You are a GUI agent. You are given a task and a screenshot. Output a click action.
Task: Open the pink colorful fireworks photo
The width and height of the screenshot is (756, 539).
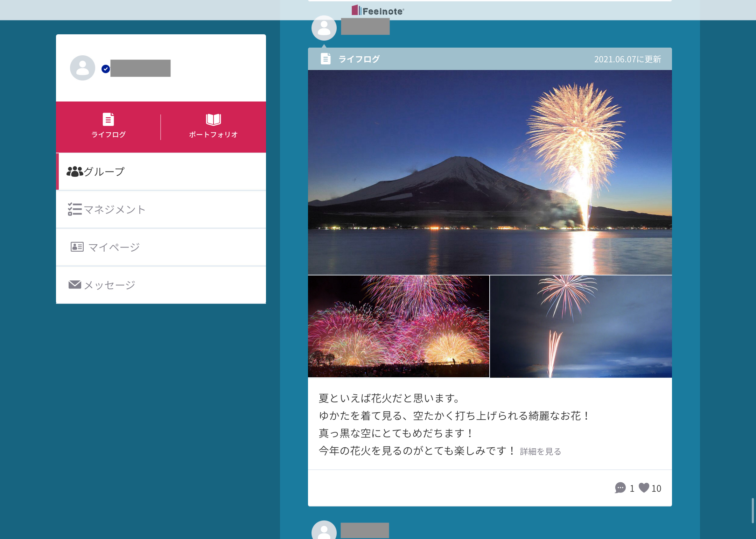(x=399, y=327)
